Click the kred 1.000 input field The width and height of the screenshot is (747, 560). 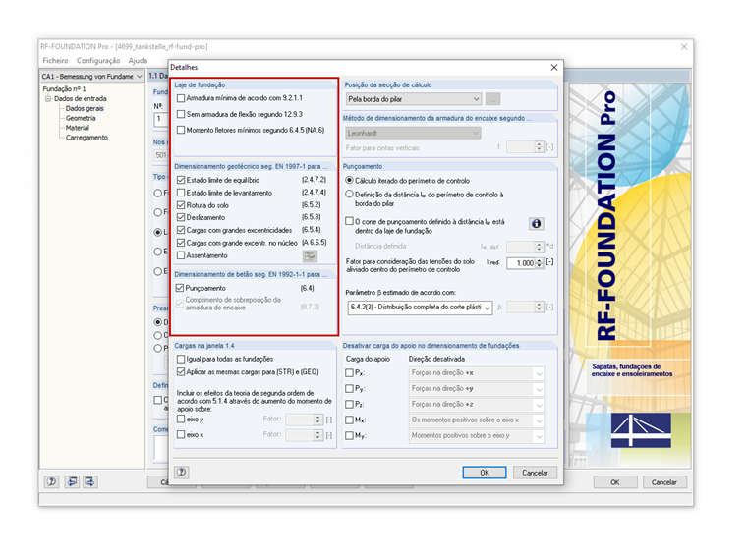[x=521, y=263]
